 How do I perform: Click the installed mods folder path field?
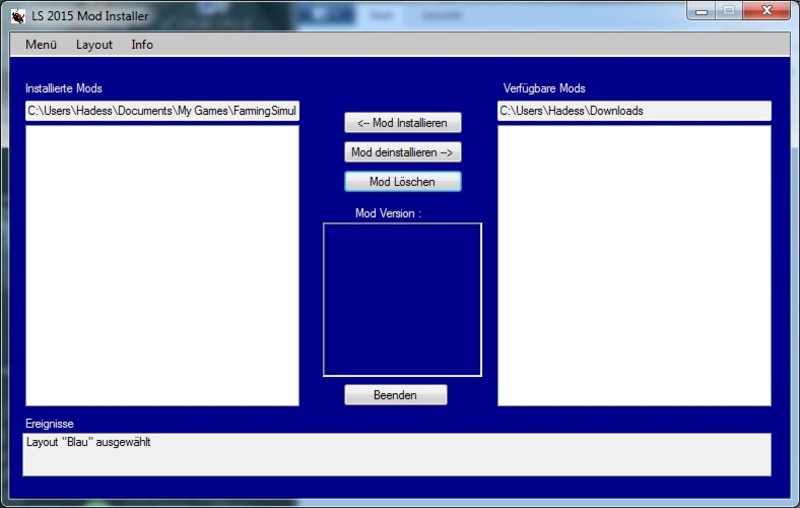click(162, 111)
